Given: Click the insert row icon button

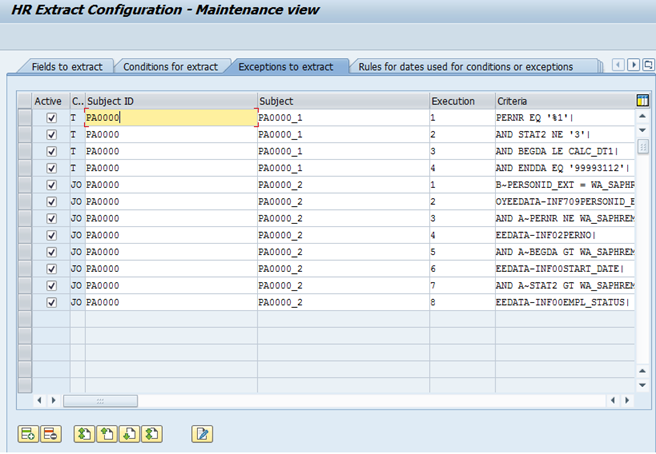Looking at the screenshot, I should click(x=28, y=434).
